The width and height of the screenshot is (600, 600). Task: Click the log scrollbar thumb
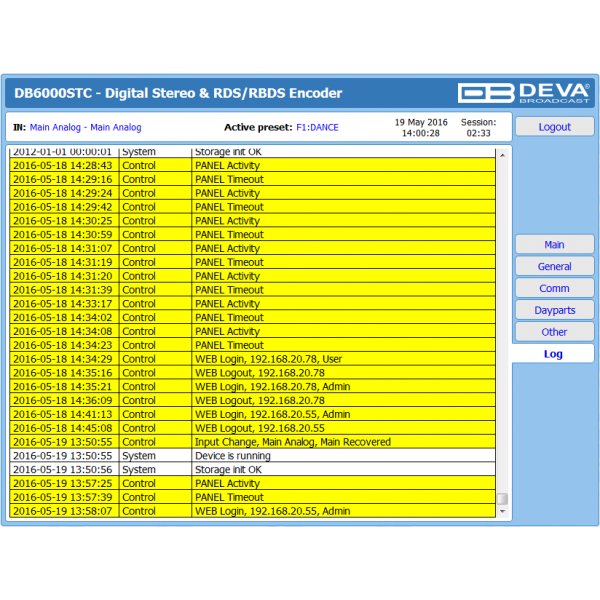[x=502, y=499]
